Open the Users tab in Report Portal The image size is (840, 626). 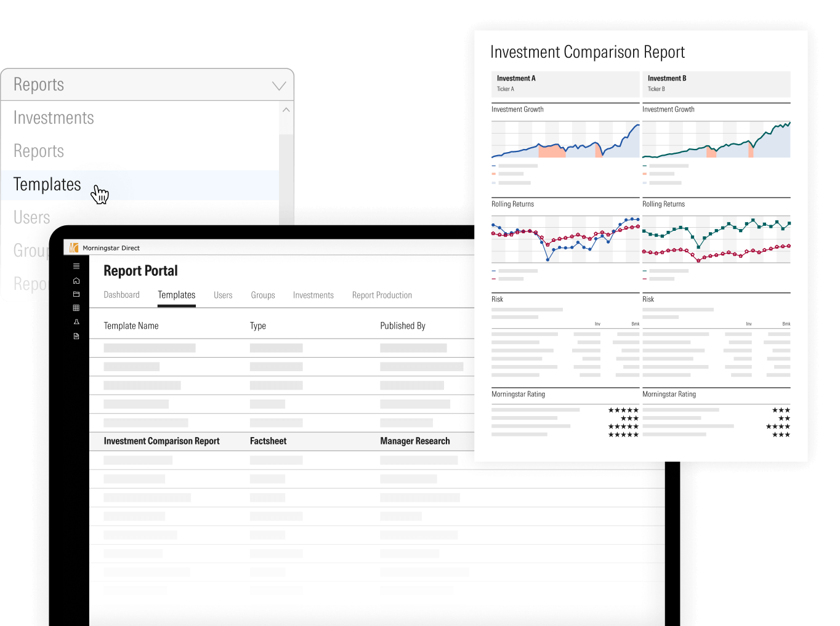223,295
